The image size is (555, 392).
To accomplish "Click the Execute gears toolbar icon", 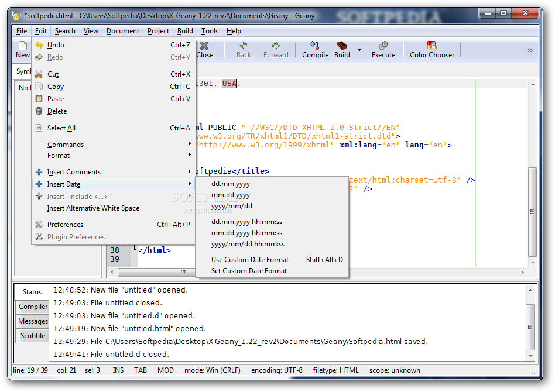I will coord(383,45).
